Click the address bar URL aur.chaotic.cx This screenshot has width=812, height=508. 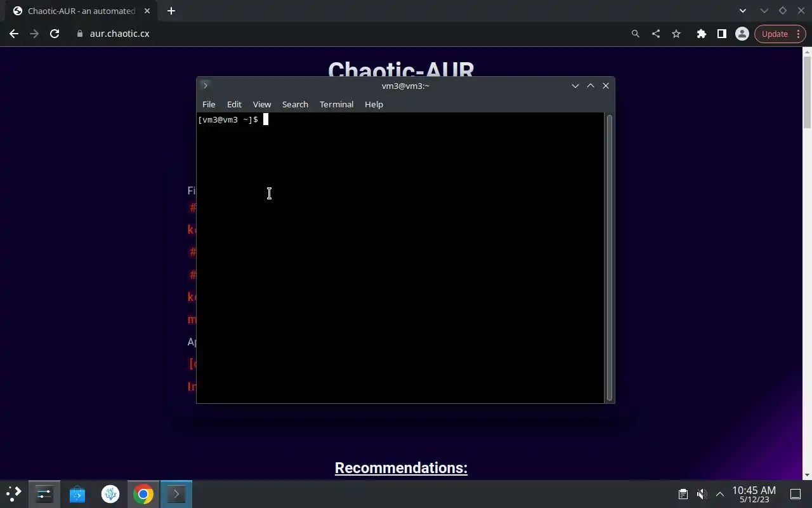pos(119,34)
